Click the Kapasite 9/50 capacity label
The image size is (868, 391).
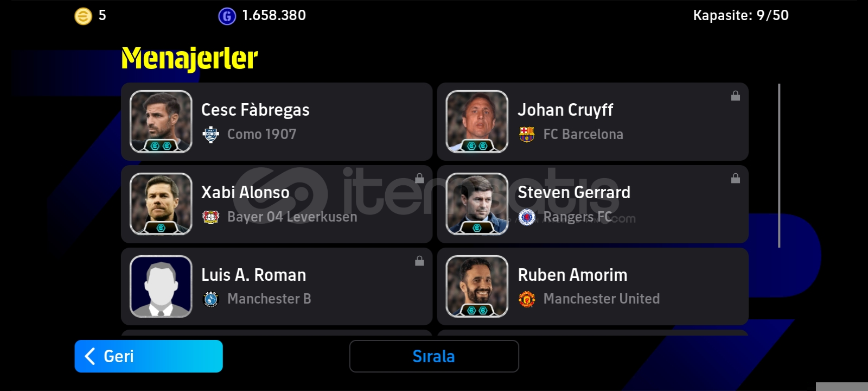[x=741, y=15]
